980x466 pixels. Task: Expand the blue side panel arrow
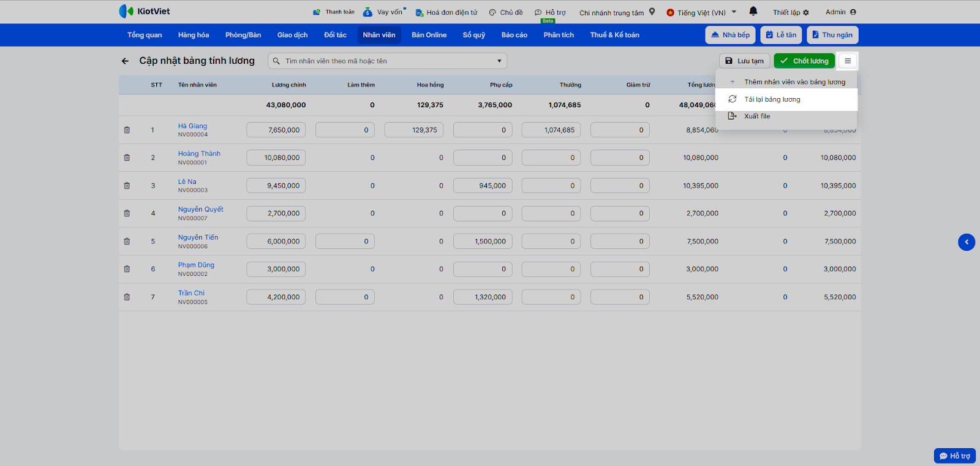click(x=966, y=242)
